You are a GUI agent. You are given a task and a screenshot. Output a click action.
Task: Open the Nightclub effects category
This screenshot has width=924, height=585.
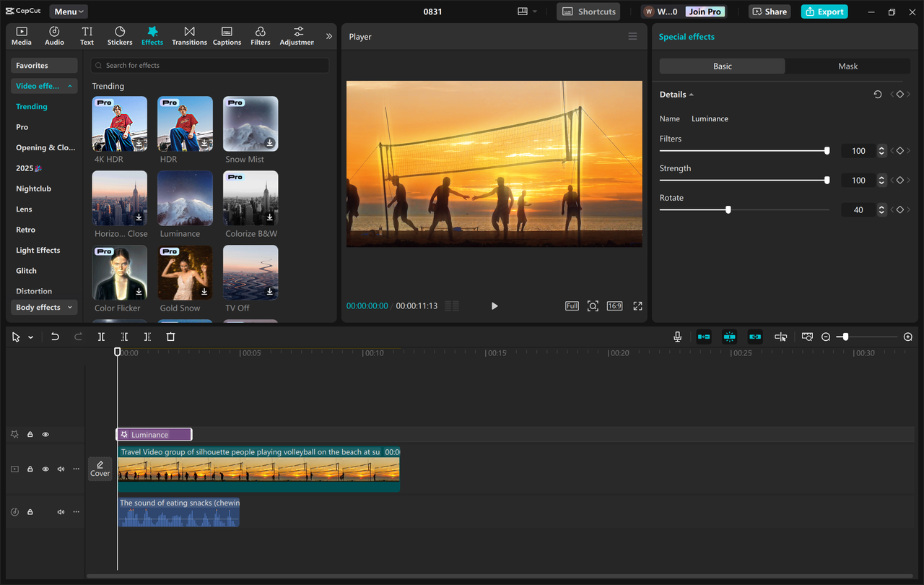point(35,188)
